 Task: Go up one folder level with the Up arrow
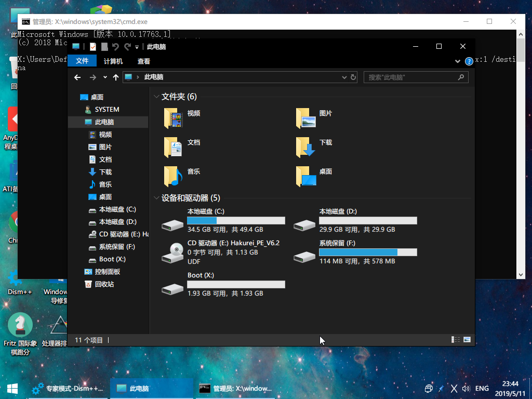(x=115, y=77)
